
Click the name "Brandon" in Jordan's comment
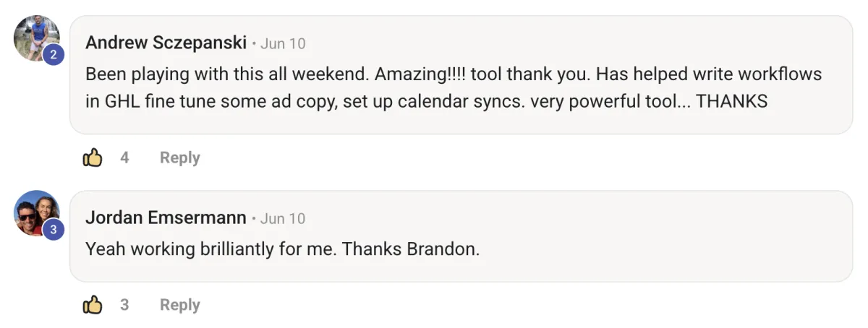(442, 250)
